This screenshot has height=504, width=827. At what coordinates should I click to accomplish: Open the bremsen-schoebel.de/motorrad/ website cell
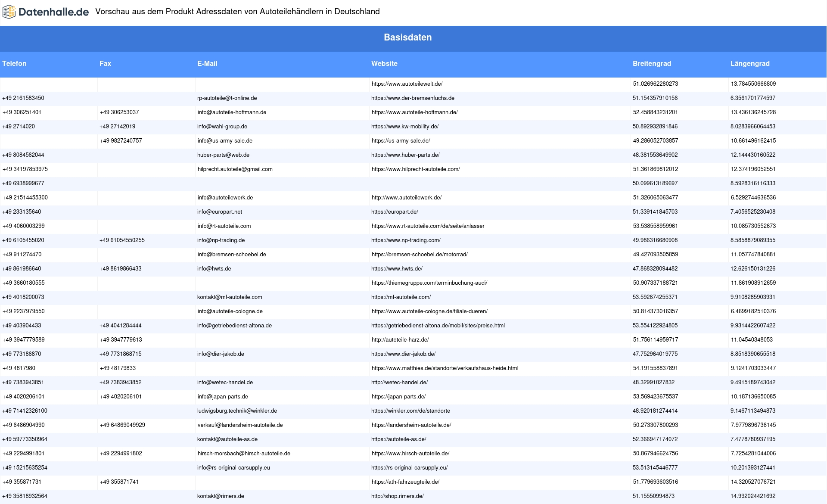pos(420,255)
